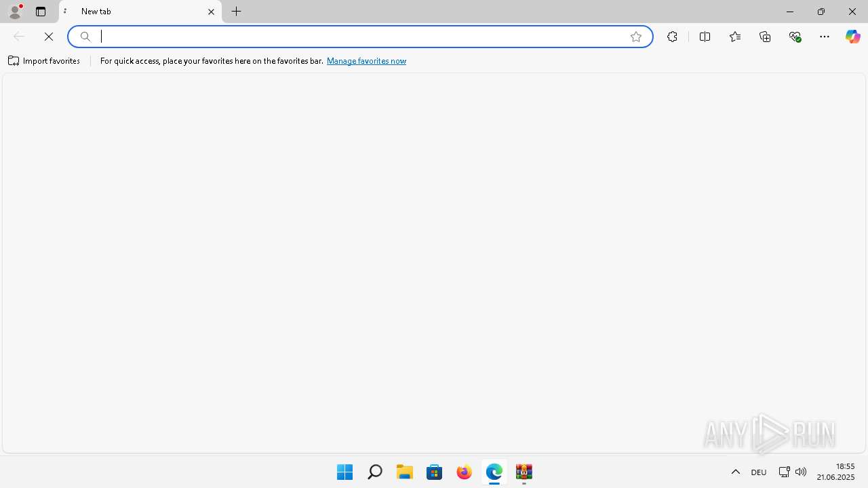Open the network status tray icon
868x488 pixels.
click(784, 472)
